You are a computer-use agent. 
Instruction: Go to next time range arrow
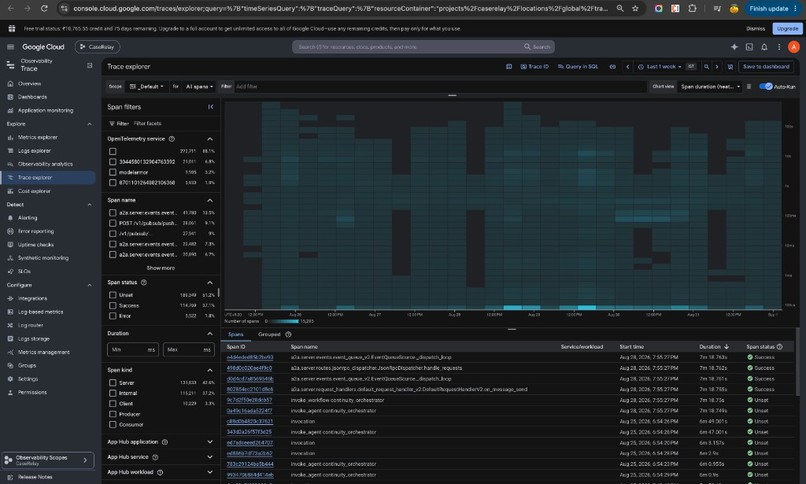pyautogui.click(x=717, y=67)
